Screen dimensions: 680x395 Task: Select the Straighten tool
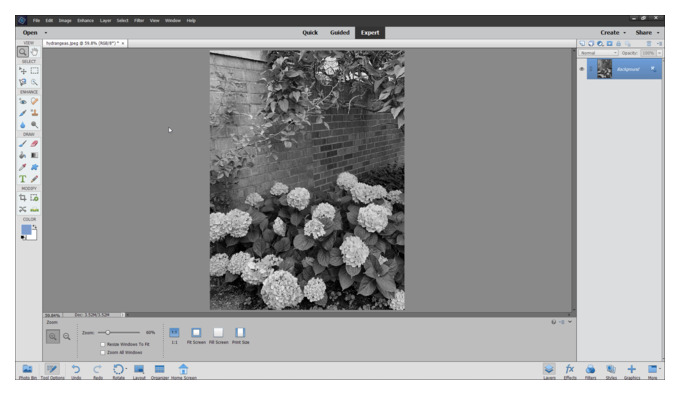[x=35, y=209]
